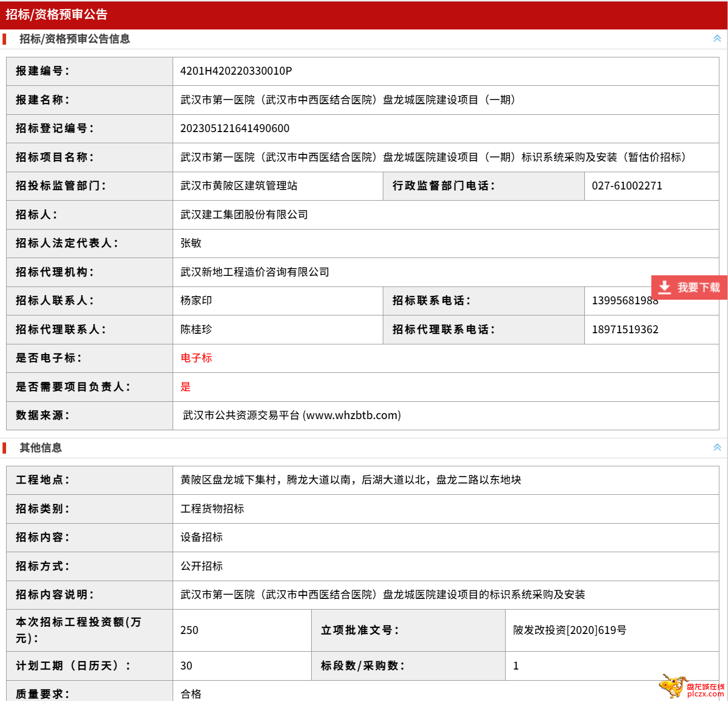Image resolution: width=728 pixels, height=701 pixels.
Task: Collapse the 招标/资格预审公告信息 section chevron
Action: [x=717, y=39]
